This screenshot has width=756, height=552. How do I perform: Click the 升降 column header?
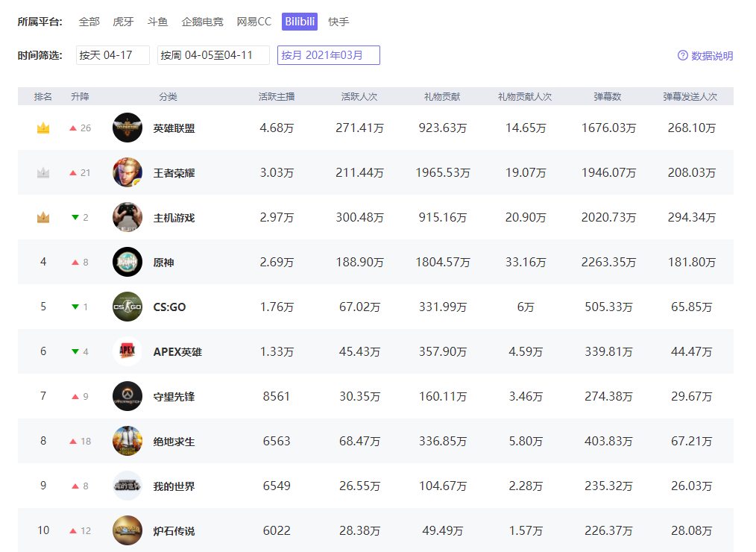[x=80, y=96]
